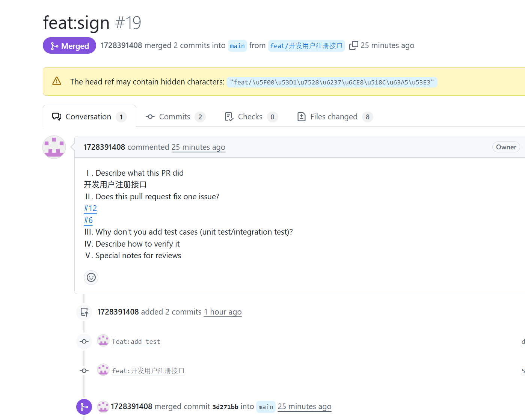Open 1728391408 profile in 'added 2 commits' event

pos(118,312)
